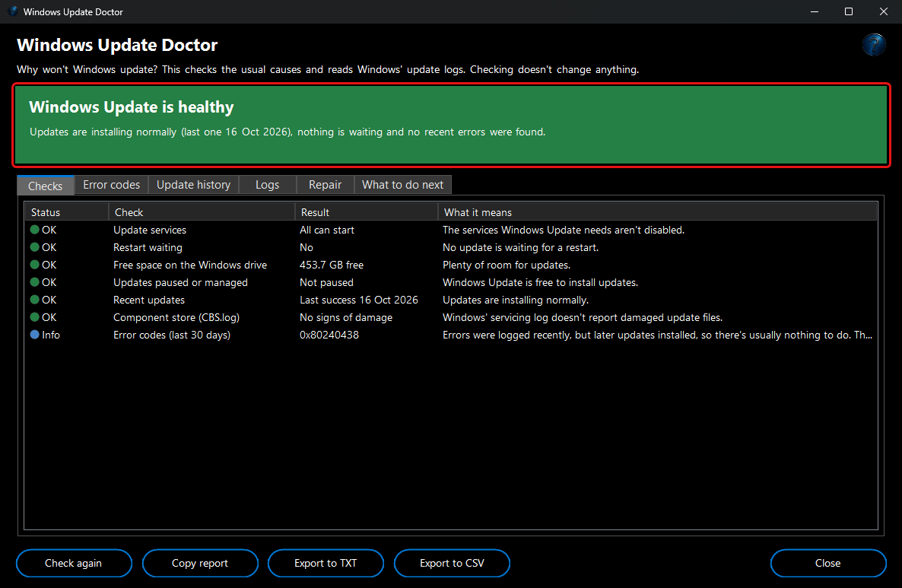Click blue Info dot for Error codes
The image size is (902, 588).
coord(34,335)
